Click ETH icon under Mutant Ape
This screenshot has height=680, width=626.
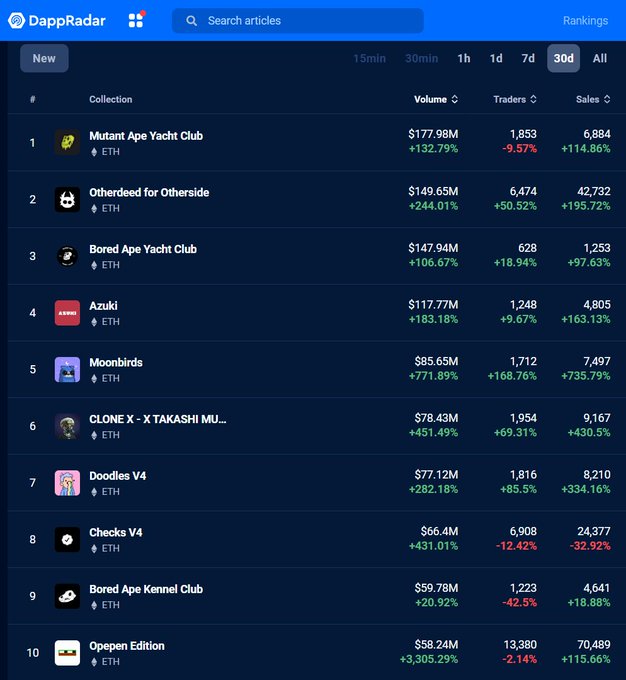[94, 152]
